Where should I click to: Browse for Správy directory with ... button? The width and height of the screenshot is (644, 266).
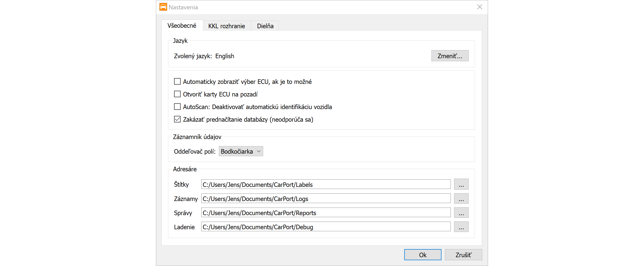[x=461, y=213]
